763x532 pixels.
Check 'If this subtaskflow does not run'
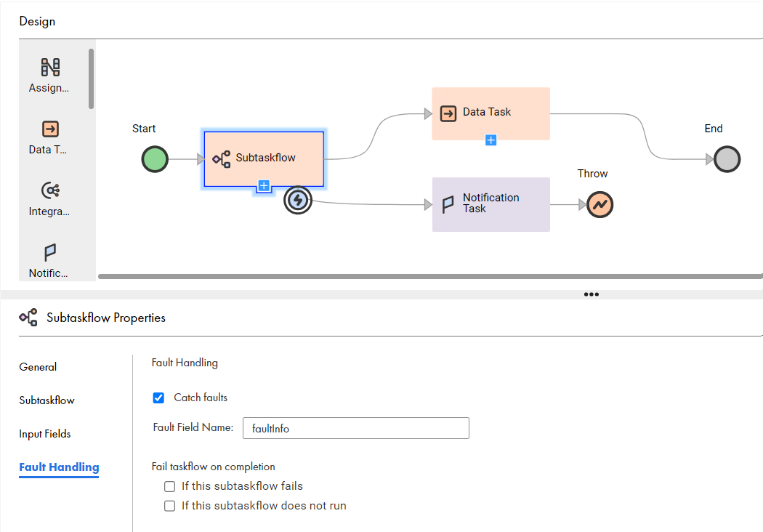170,506
